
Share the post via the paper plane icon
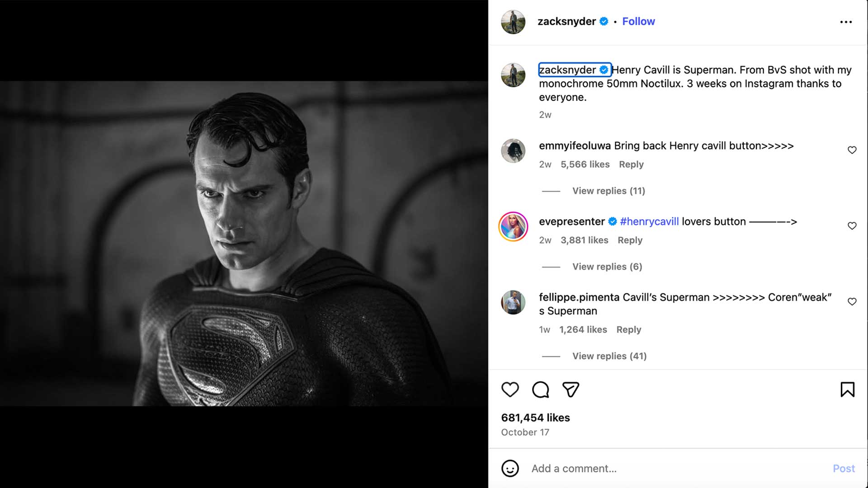click(x=571, y=389)
